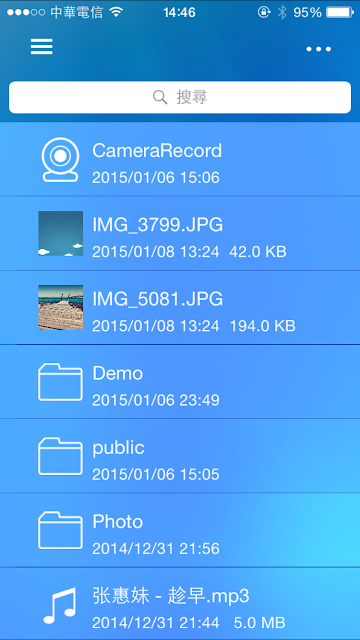
Task: Click the CameraRecord webcam icon
Action: point(60,160)
